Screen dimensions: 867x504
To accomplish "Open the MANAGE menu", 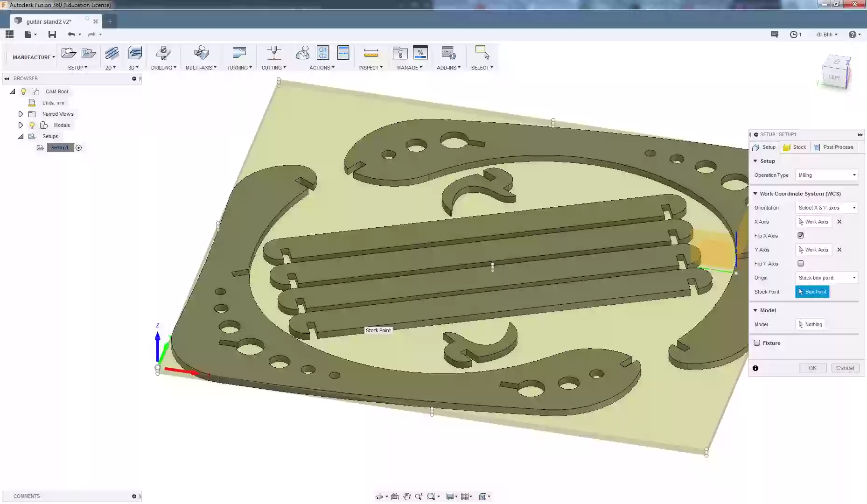I will click(410, 68).
